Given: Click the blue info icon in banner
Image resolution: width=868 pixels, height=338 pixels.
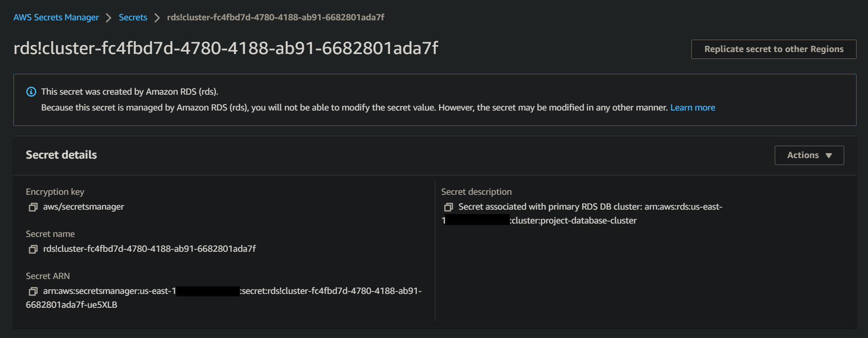Looking at the screenshot, I should [31, 92].
